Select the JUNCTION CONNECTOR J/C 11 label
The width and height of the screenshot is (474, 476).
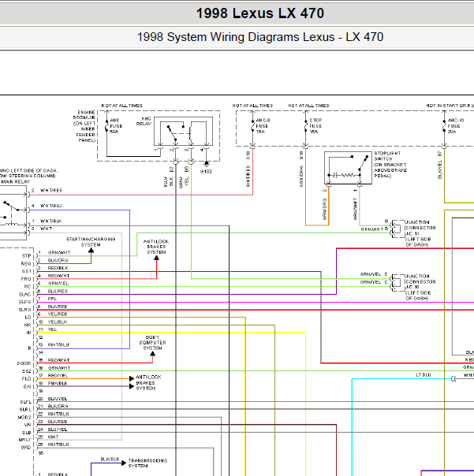click(420, 233)
